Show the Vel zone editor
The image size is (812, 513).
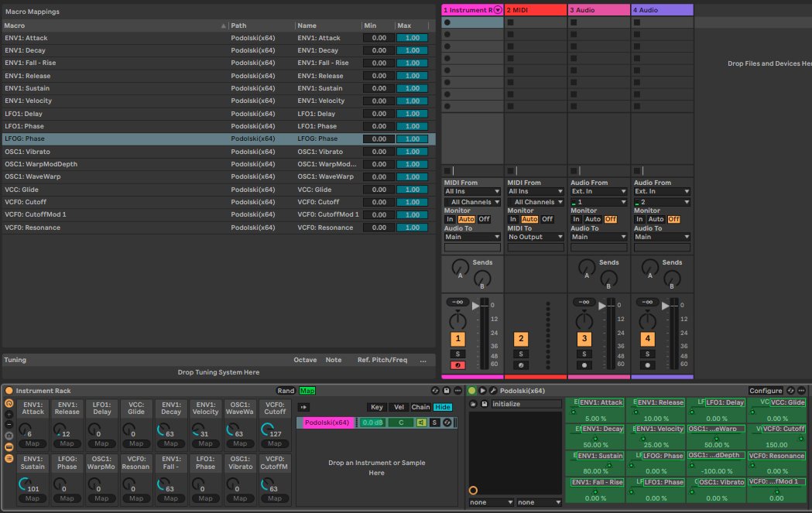pos(399,408)
